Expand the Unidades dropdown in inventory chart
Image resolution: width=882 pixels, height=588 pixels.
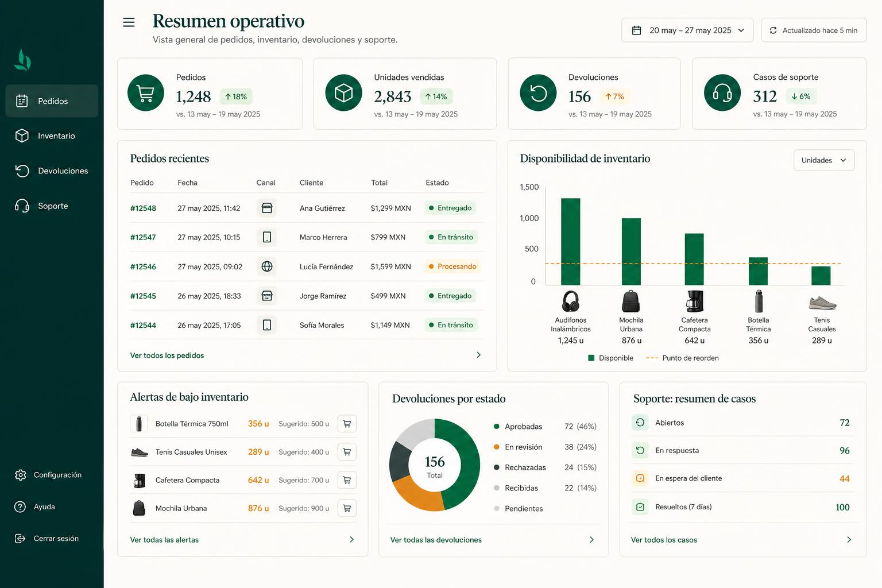click(x=824, y=160)
